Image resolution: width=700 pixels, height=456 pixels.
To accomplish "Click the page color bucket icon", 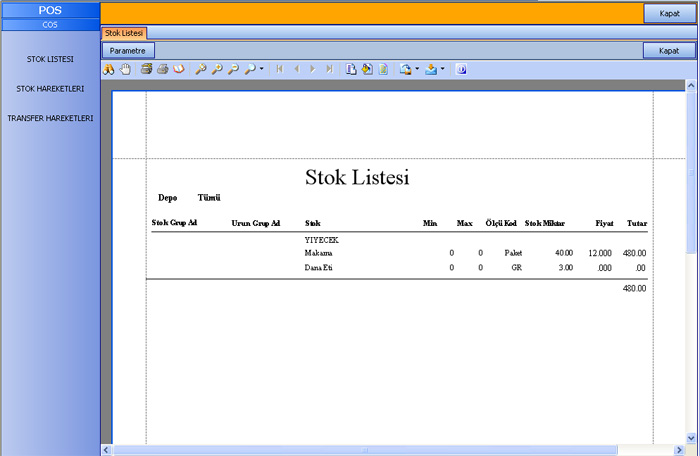I will pyautogui.click(x=367, y=69).
